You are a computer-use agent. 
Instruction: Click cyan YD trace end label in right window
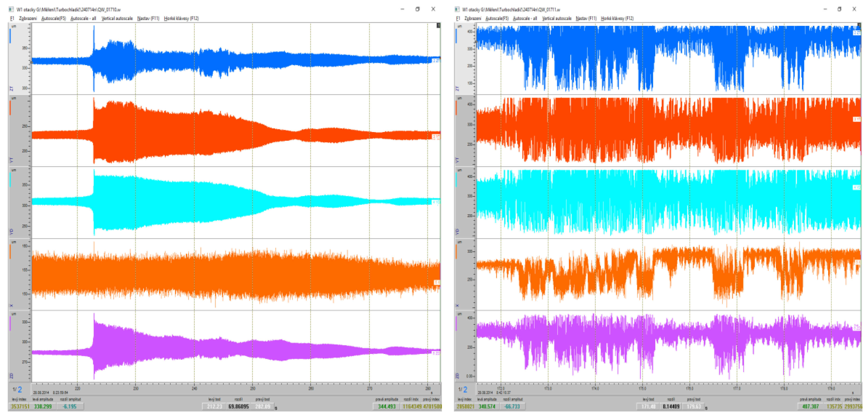[x=857, y=187]
